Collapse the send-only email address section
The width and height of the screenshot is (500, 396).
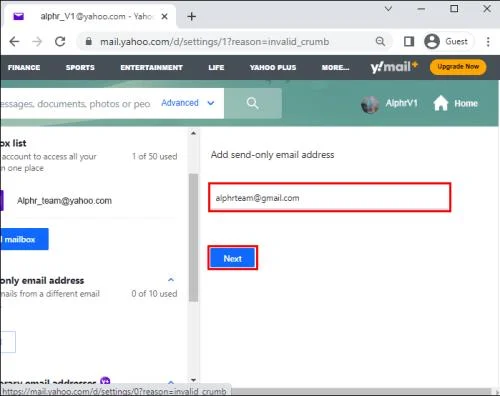tap(171, 280)
